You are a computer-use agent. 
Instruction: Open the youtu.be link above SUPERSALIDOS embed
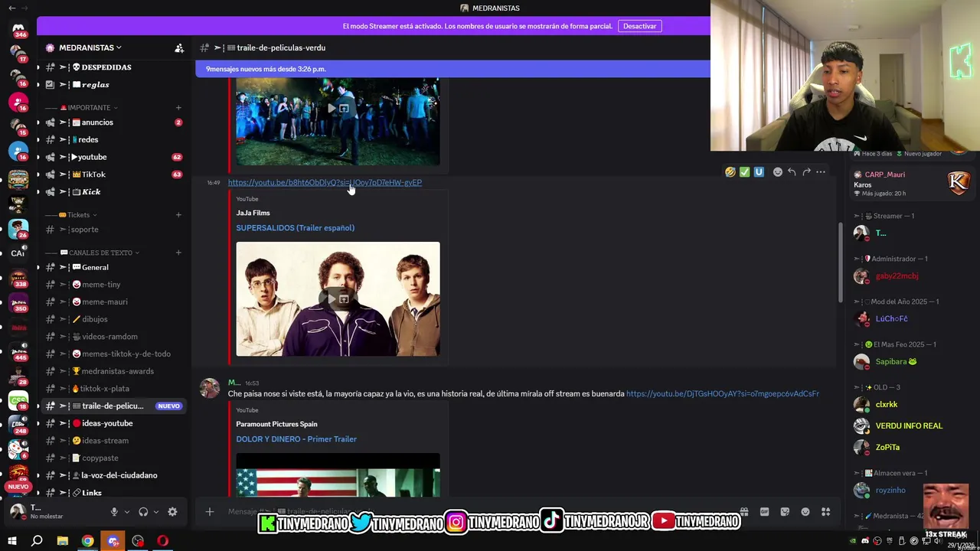tap(325, 183)
